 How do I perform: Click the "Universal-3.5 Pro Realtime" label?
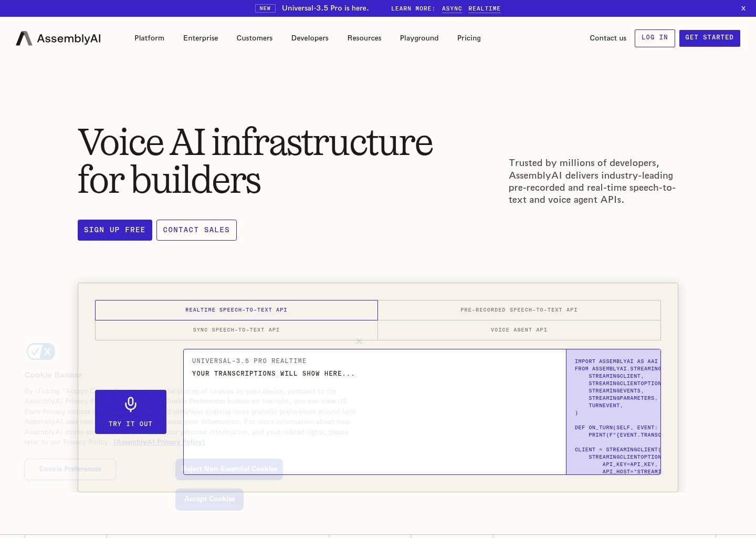point(249,361)
